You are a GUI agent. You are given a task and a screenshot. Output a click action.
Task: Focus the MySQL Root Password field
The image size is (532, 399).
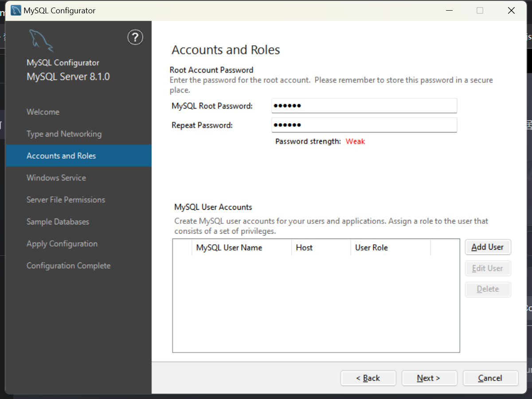coord(364,106)
